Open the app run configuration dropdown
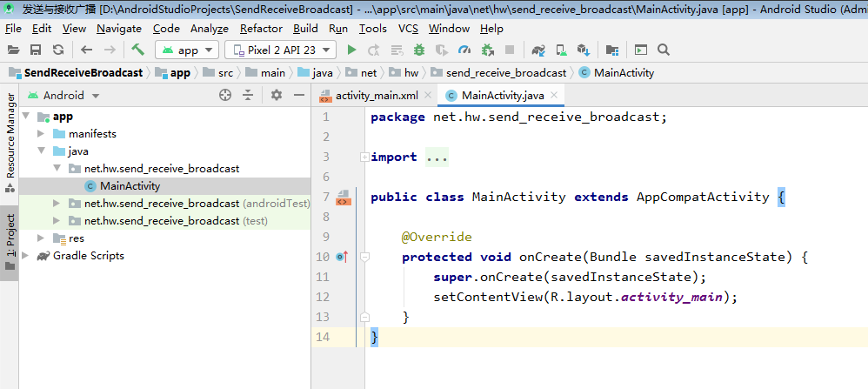 [x=187, y=50]
